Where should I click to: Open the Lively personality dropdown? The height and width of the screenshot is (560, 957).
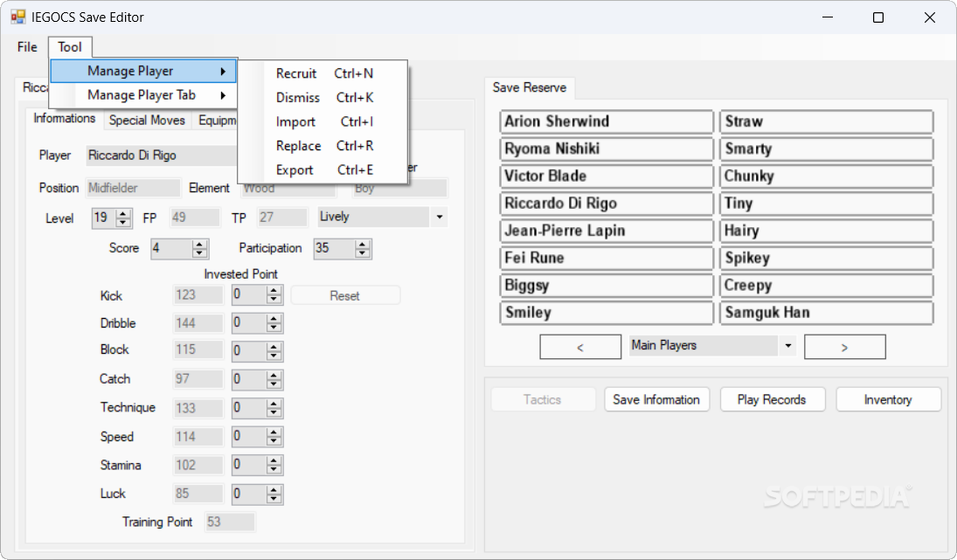click(439, 218)
